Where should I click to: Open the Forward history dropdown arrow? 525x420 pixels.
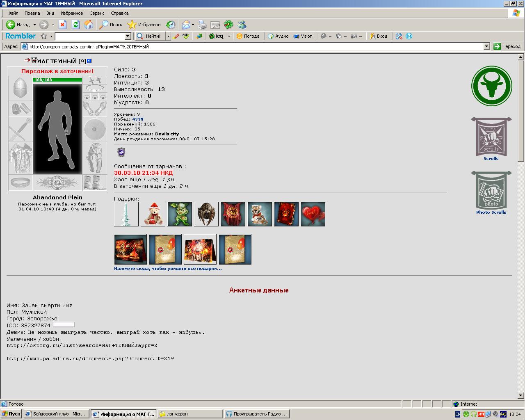click(x=53, y=25)
